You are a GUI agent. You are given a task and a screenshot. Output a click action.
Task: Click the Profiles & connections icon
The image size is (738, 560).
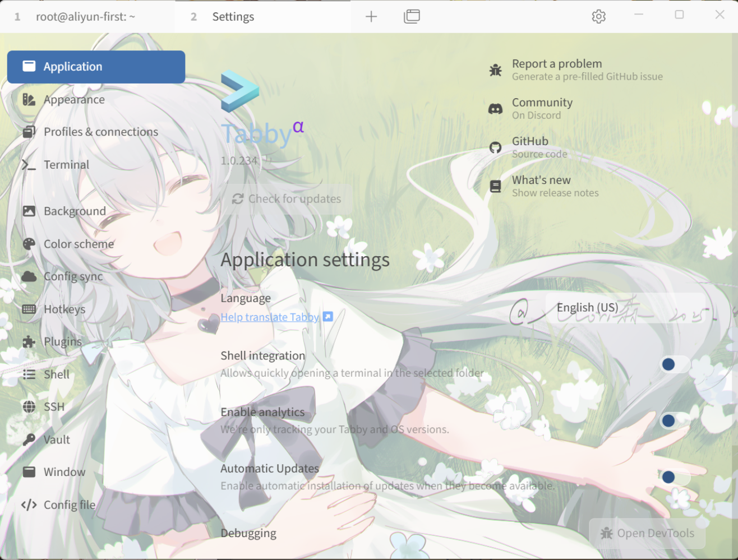pyautogui.click(x=29, y=132)
